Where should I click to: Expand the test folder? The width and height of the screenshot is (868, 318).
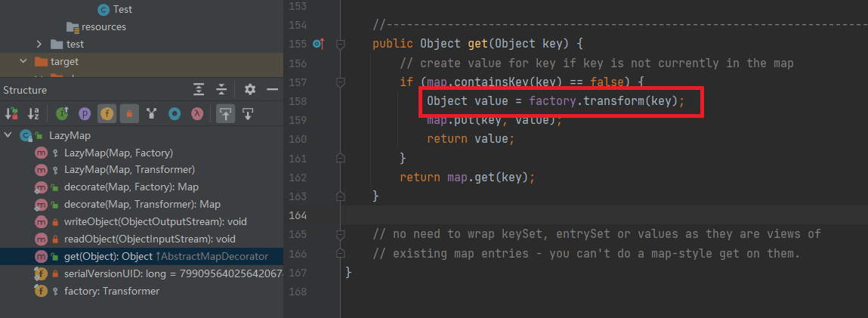tap(39, 44)
